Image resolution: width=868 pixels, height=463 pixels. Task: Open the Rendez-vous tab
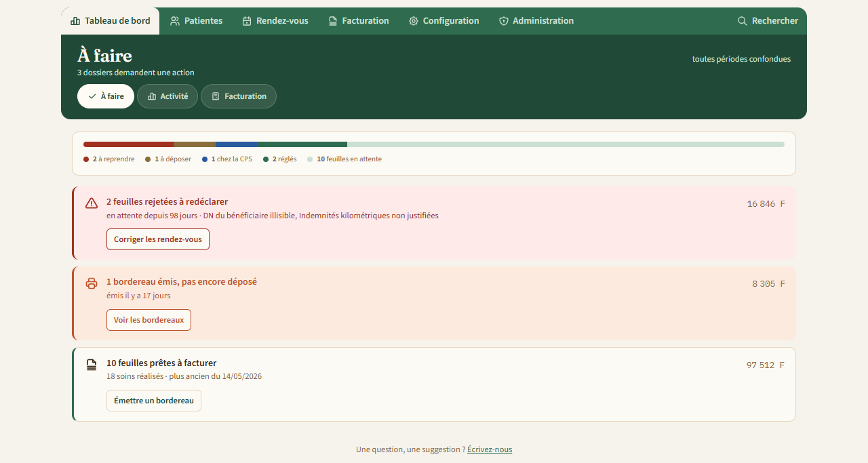[275, 21]
